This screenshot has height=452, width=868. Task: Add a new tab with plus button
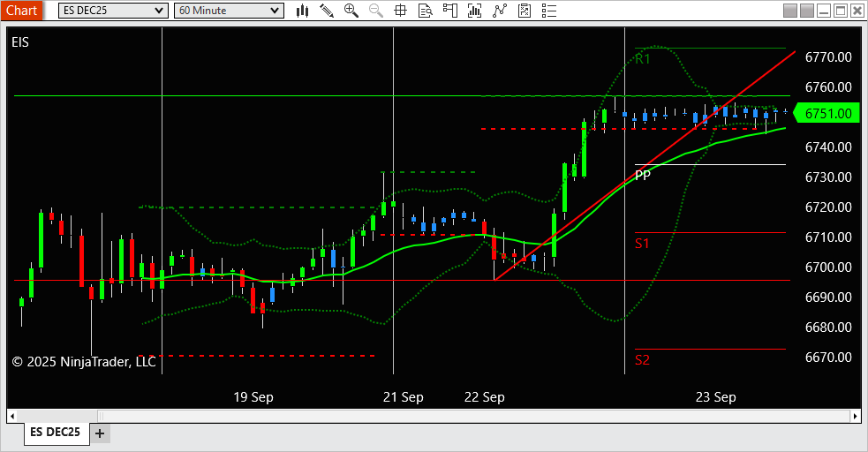tap(100, 433)
